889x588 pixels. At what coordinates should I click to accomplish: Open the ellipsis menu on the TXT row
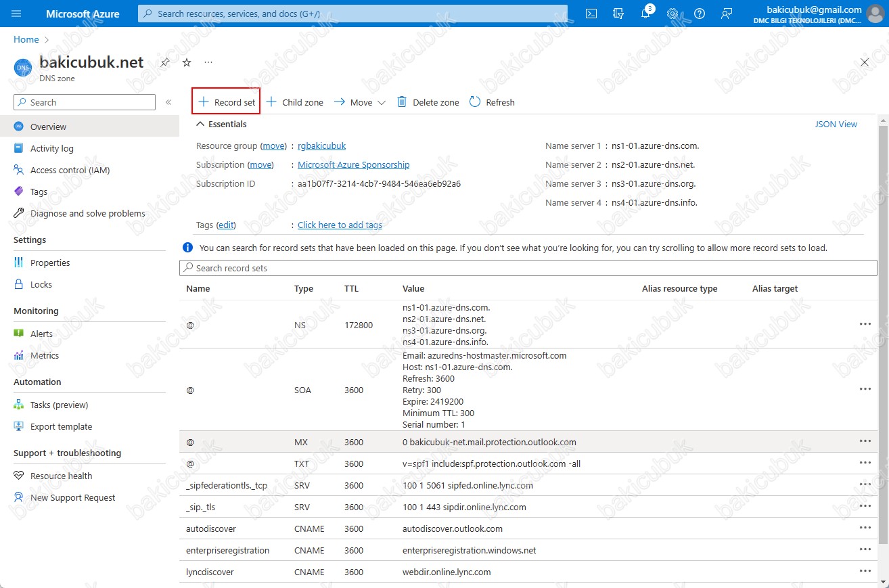(865, 463)
